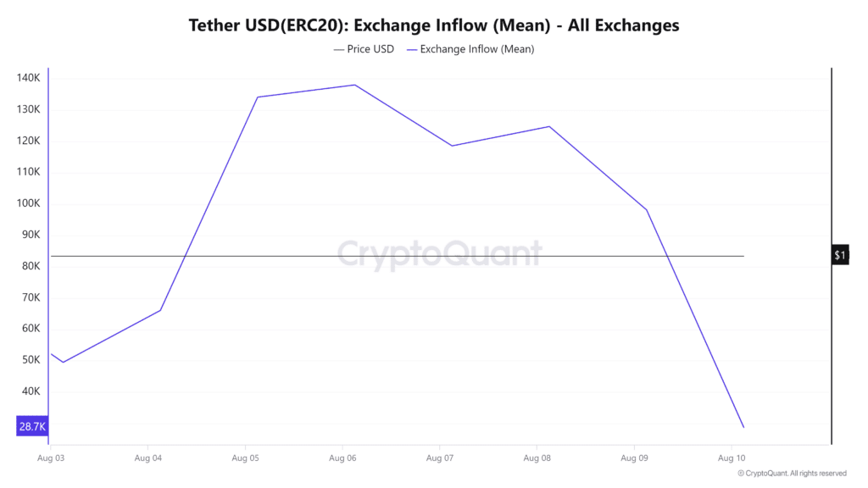Click the gray Price USD legend line marker
The image size is (868, 488).
tap(339, 50)
